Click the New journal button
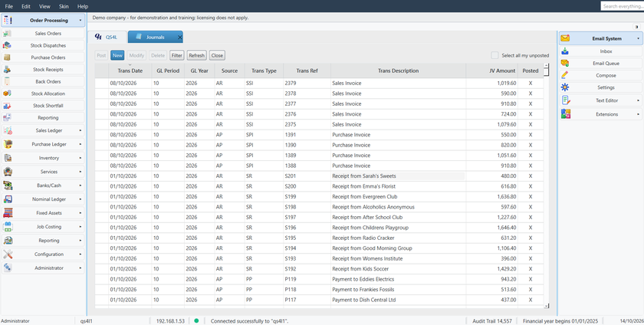644x325 pixels. tap(117, 55)
